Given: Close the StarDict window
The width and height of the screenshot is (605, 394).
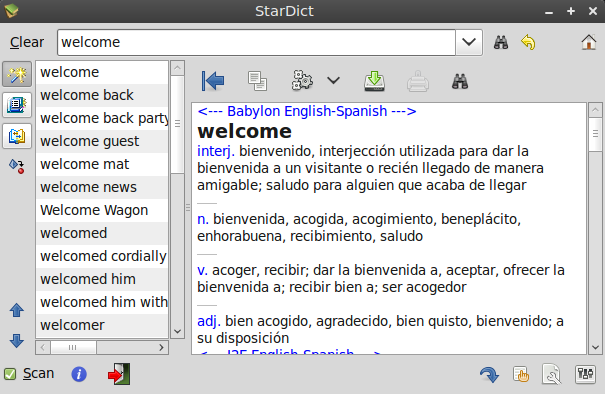Looking at the screenshot, I should [593, 11].
